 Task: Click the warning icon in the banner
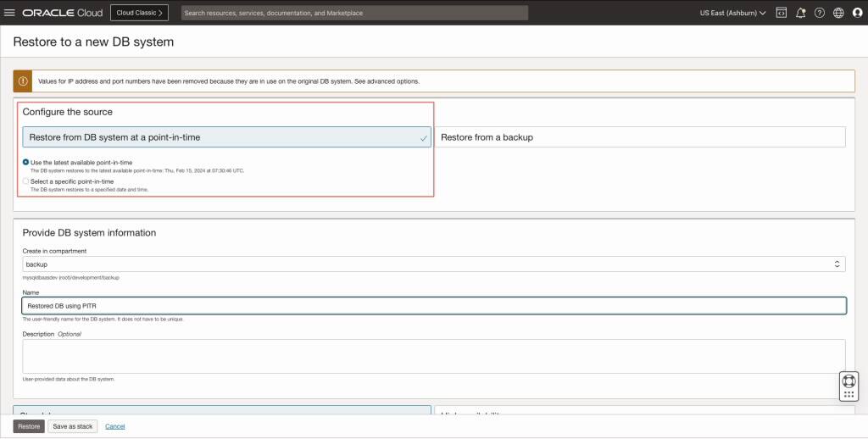pos(23,81)
